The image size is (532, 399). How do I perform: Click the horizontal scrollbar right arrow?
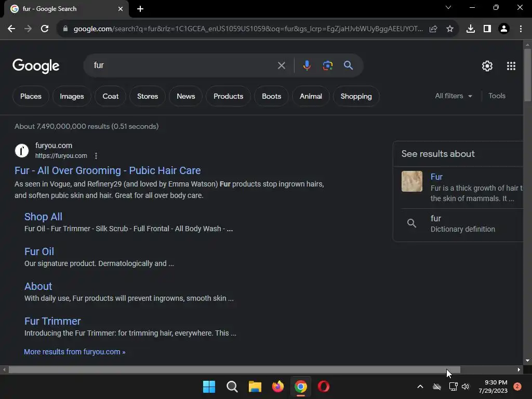[519, 369]
